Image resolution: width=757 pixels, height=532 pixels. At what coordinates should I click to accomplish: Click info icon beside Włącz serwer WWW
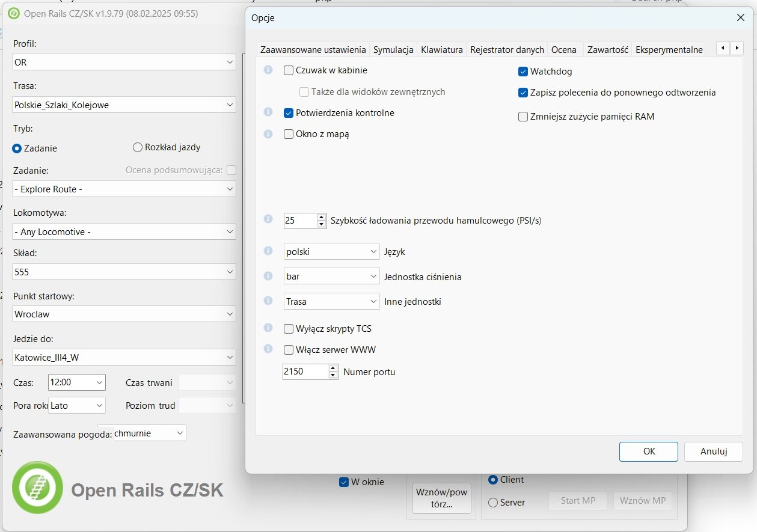click(x=268, y=349)
